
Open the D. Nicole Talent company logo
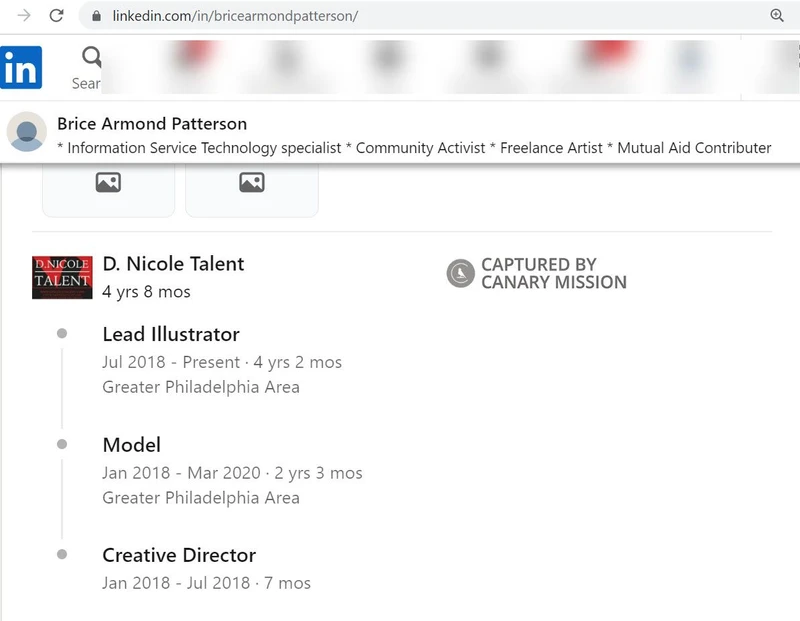62,277
